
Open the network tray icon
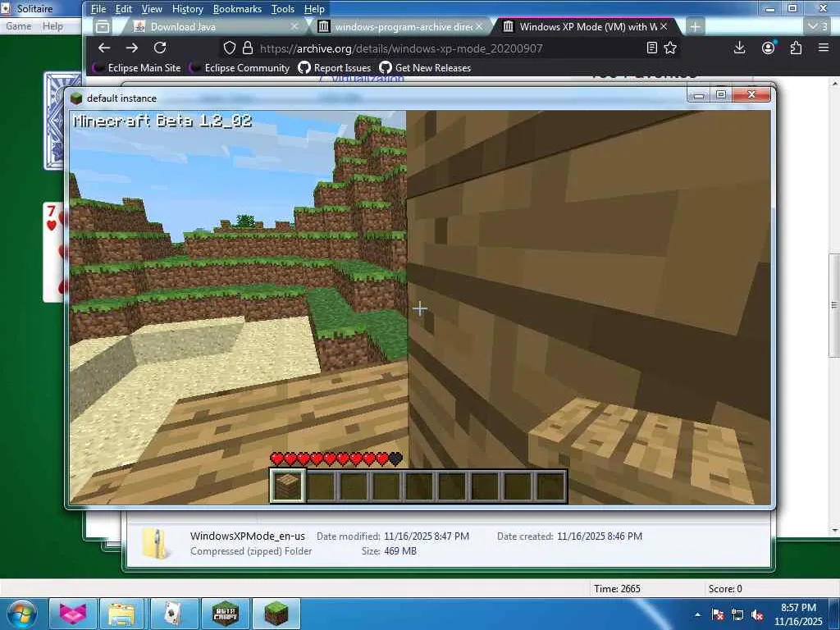coord(737,614)
